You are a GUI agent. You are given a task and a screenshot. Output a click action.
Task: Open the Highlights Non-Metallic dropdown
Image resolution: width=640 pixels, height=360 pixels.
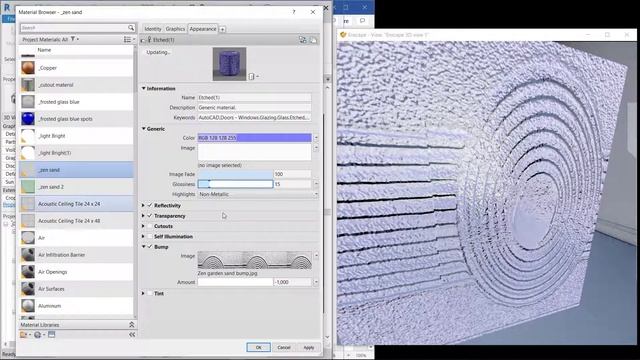point(258,194)
